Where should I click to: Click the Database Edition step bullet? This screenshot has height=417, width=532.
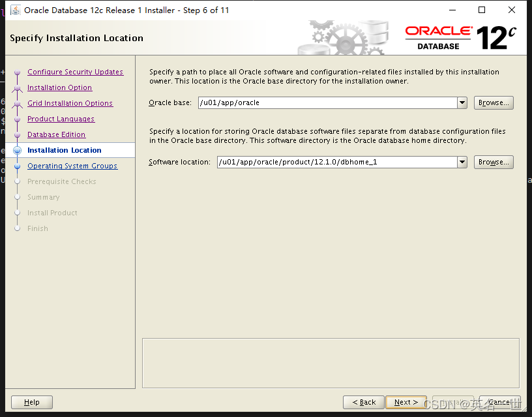point(18,134)
